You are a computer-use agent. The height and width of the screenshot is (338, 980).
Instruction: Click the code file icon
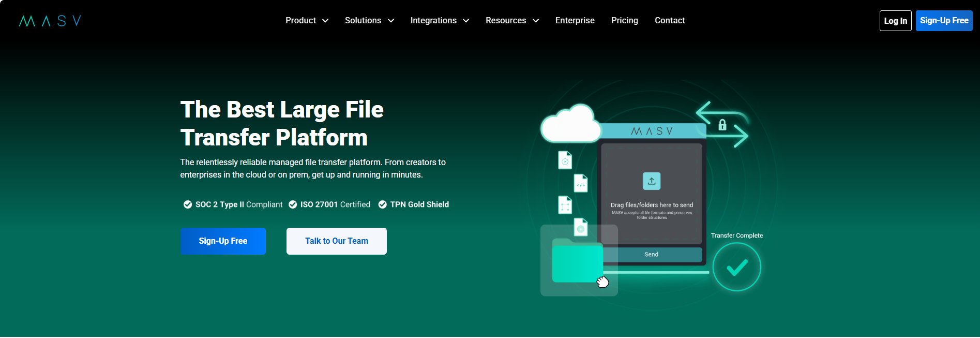581,183
